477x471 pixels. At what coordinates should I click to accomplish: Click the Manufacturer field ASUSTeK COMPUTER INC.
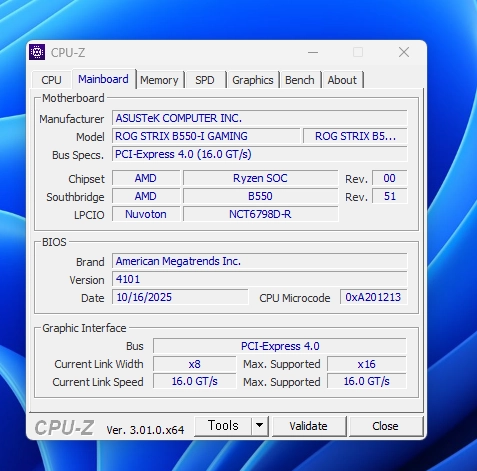260,118
